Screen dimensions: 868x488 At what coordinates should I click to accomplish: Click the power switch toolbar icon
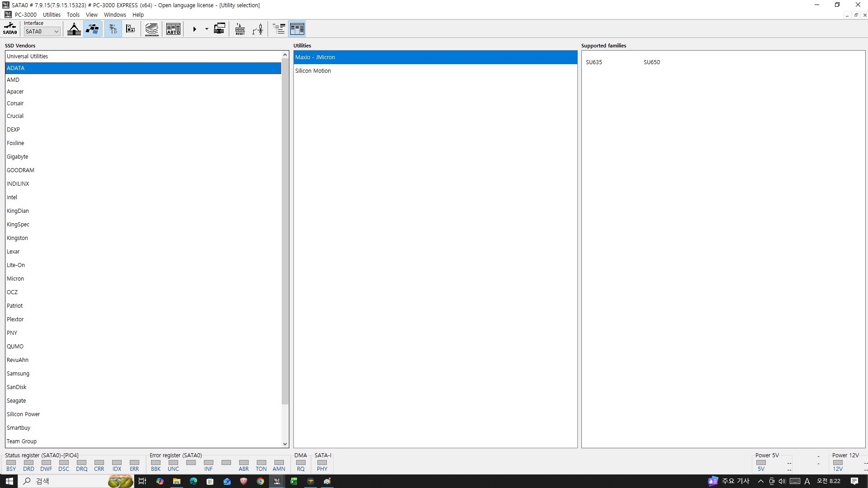(x=258, y=29)
